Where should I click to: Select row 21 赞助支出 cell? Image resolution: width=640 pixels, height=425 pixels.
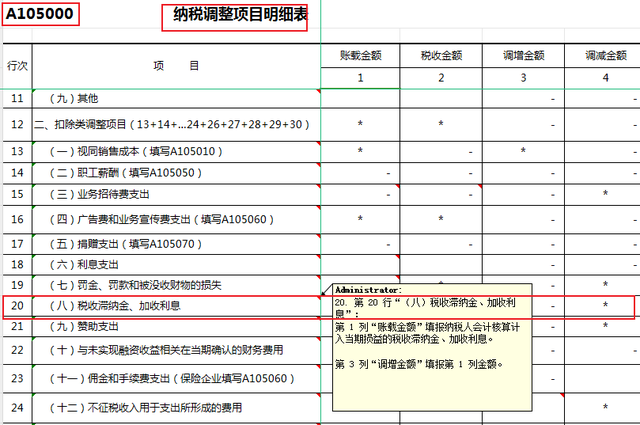point(176,327)
